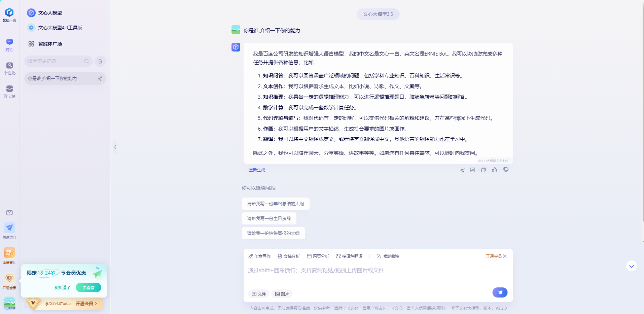Click the user avatar at sidebar bottom
The height and width of the screenshot is (314, 644).
(9, 304)
